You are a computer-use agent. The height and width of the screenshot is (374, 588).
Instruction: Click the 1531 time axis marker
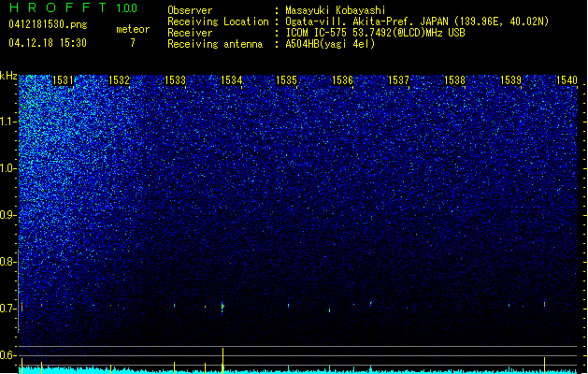(x=64, y=80)
